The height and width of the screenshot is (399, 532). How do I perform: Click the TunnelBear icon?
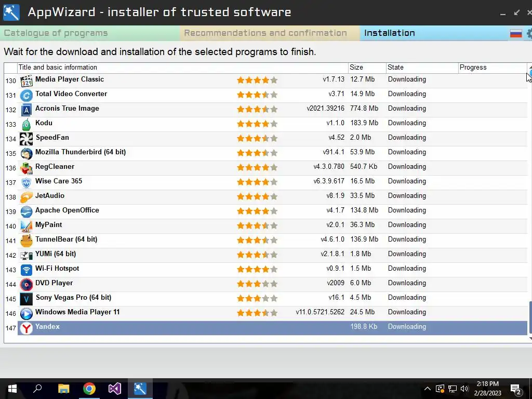pyautogui.click(x=26, y=241)
